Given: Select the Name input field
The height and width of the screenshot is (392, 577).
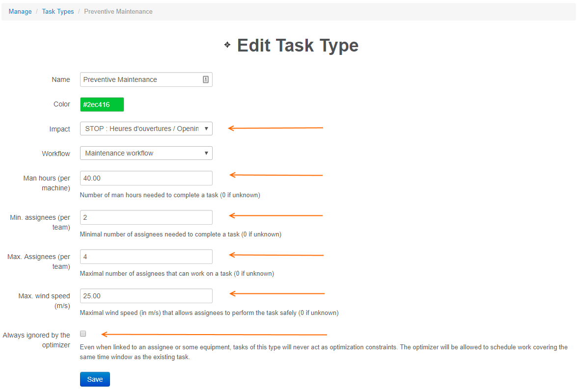Looking at the screenshot, I should [x=142, y=79].
